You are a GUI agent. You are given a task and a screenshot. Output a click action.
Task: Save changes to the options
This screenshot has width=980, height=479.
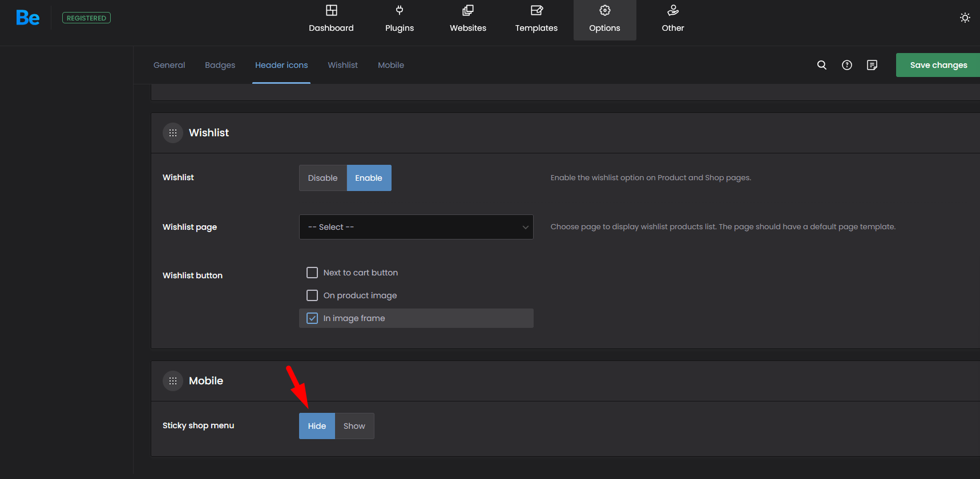(x=938, y=65)
